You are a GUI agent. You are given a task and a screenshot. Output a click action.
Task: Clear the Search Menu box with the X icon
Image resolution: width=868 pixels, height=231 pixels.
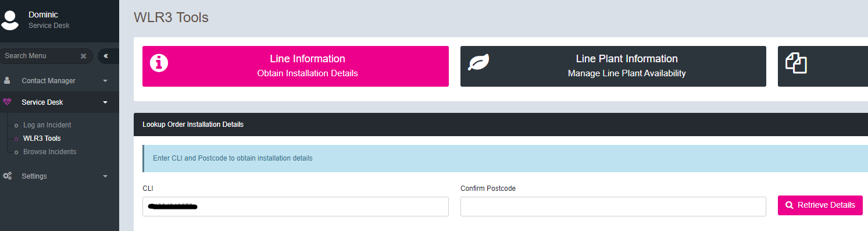point(83,56)
